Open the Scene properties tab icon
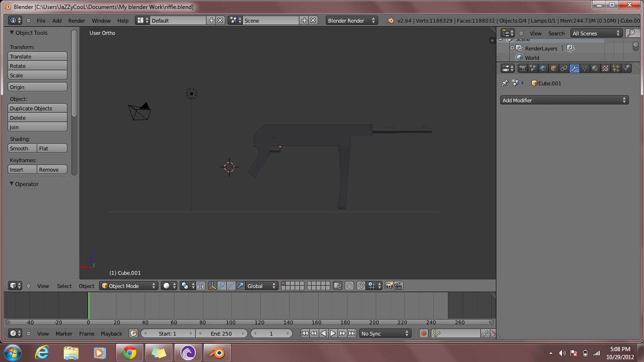The width and height of the screenshot is (644, 362). pos(533,68)
